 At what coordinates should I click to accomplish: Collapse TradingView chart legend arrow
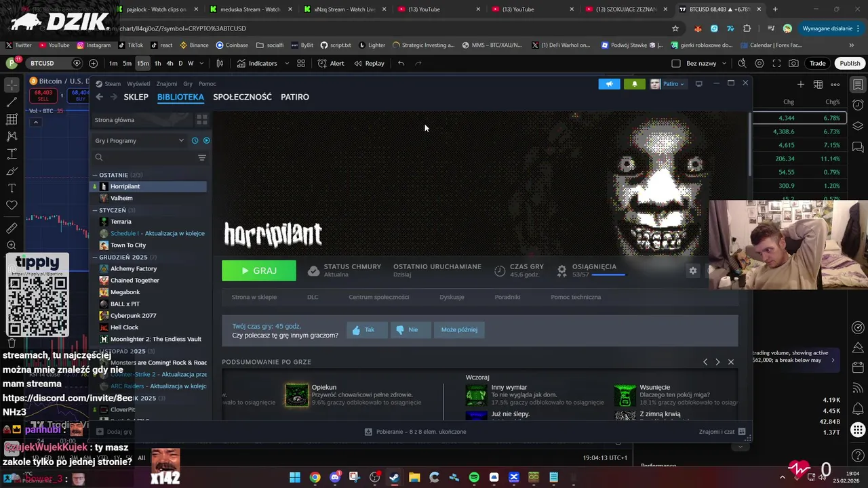[36, 123]
